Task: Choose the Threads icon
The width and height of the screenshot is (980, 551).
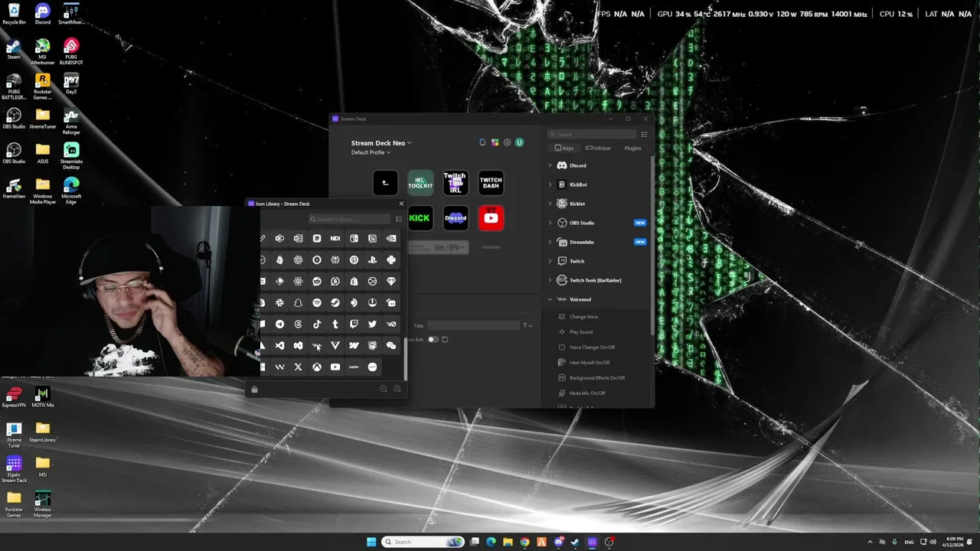Action: coord(298,324)
